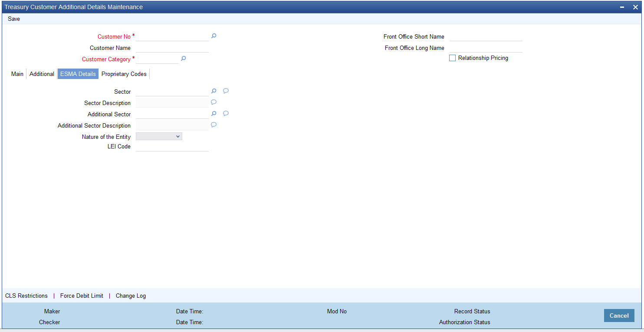
Task: Focus the Additional Sector input field
Action: pyautogui.click(x=172, y=114)
